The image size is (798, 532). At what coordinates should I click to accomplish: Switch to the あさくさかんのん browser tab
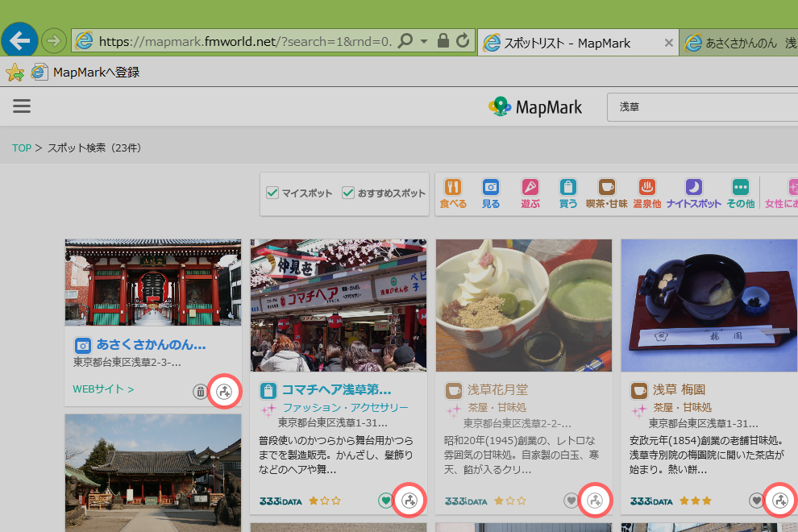tap(742, 43)
